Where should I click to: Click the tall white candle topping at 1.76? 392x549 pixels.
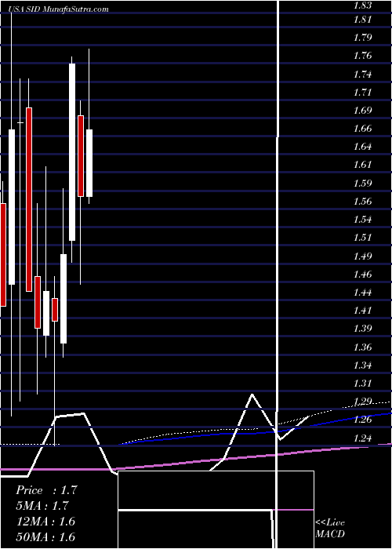(x=72, y=152)
